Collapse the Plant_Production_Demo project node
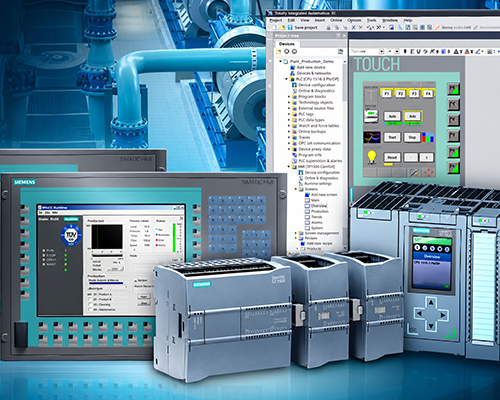Image resolution: width=500 pixels, height=400 pixels. pyautogui.click(x=280, y=61)
